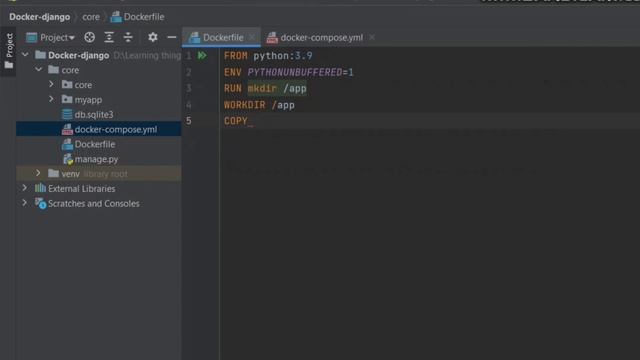Select venv folder row in tree
Viewport: 640px width, 360px height.
[x=99, y=174]
